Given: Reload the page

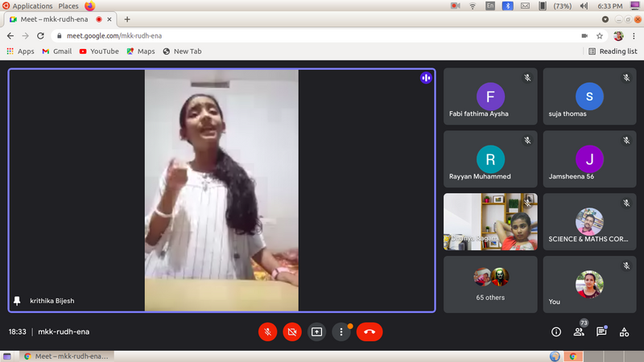Looking at the screenshot, I should click(39, 35).
